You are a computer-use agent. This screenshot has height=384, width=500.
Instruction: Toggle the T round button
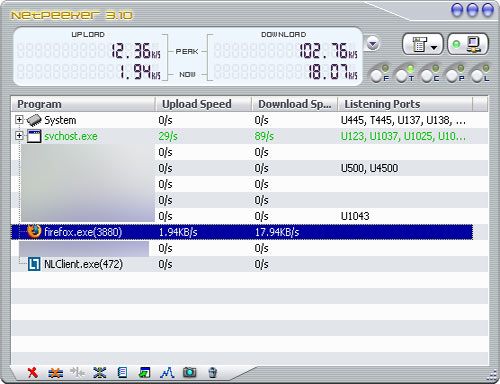click(402, 76)
